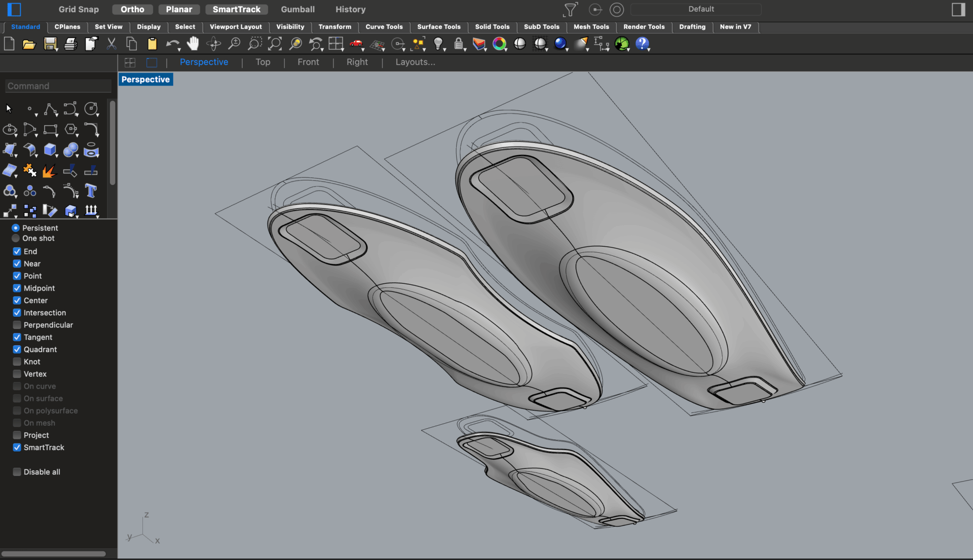
Task: Uncheck the Midpoint osnap
Action: point(17,288)
